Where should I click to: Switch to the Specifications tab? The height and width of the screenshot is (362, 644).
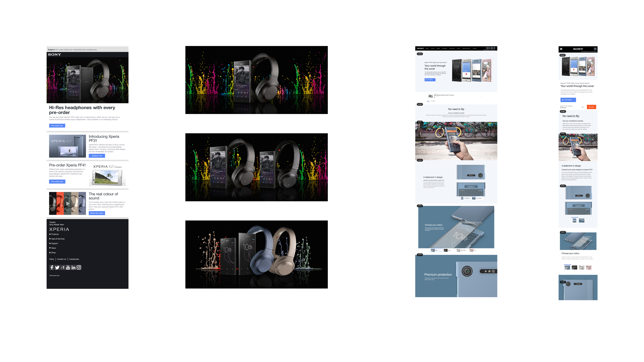(433, 101)
